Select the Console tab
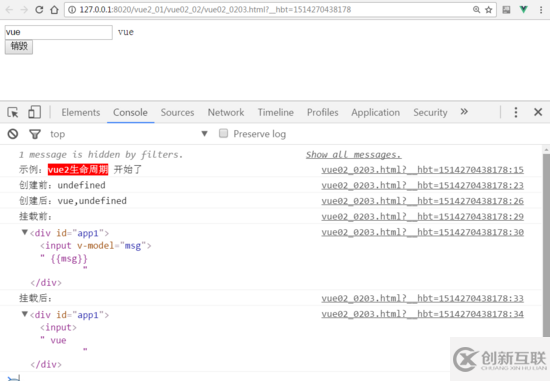The height and width of the screenshot is (381, 550). click(x=130, y=112)
